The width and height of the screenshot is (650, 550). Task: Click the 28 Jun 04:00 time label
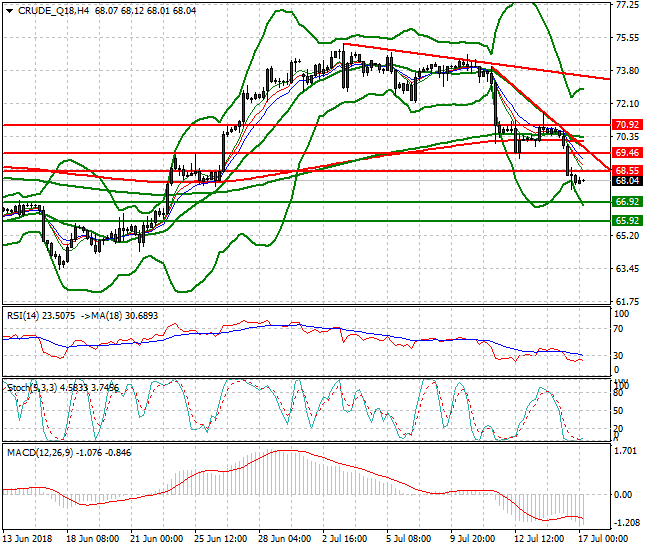pos(285,539)
